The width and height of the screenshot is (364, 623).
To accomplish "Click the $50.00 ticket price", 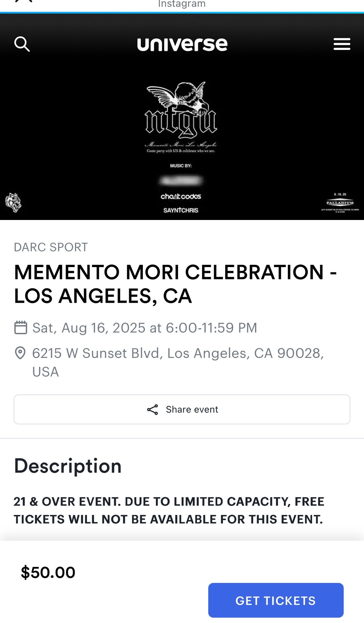I will pos(48,572).
